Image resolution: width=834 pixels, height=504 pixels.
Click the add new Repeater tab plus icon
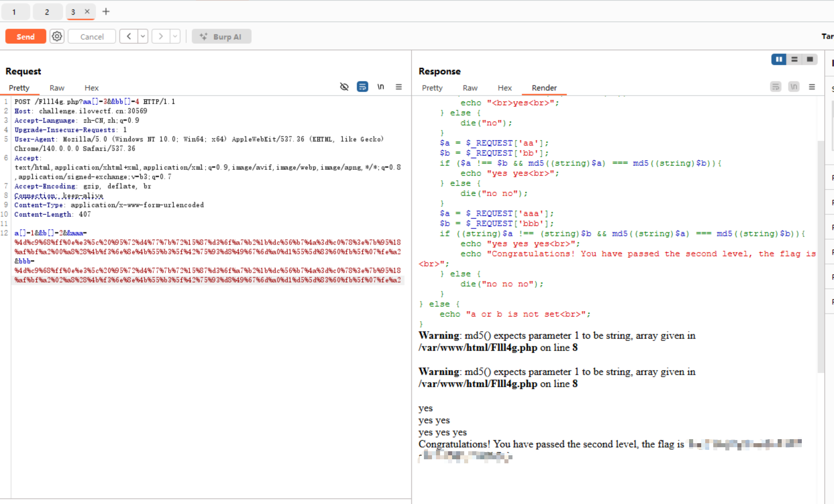(x=106, y=12)
